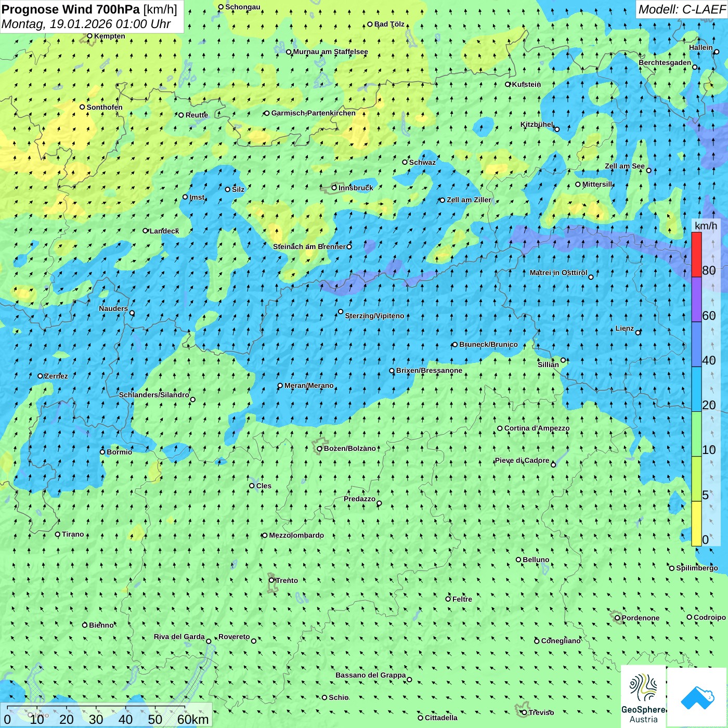The width and height of the screenshot is (728, 728).
Task: Click the Schlanders/Silandro label
Action: point(154,395)
